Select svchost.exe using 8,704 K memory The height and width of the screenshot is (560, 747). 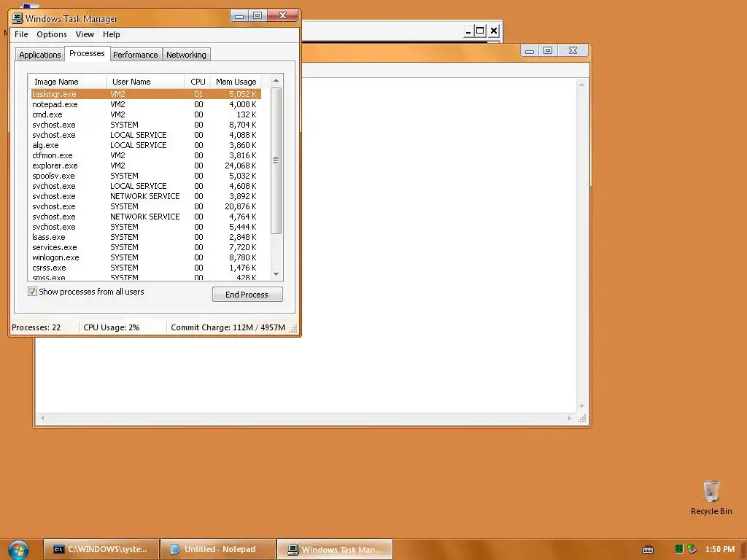tap(146, 125)
